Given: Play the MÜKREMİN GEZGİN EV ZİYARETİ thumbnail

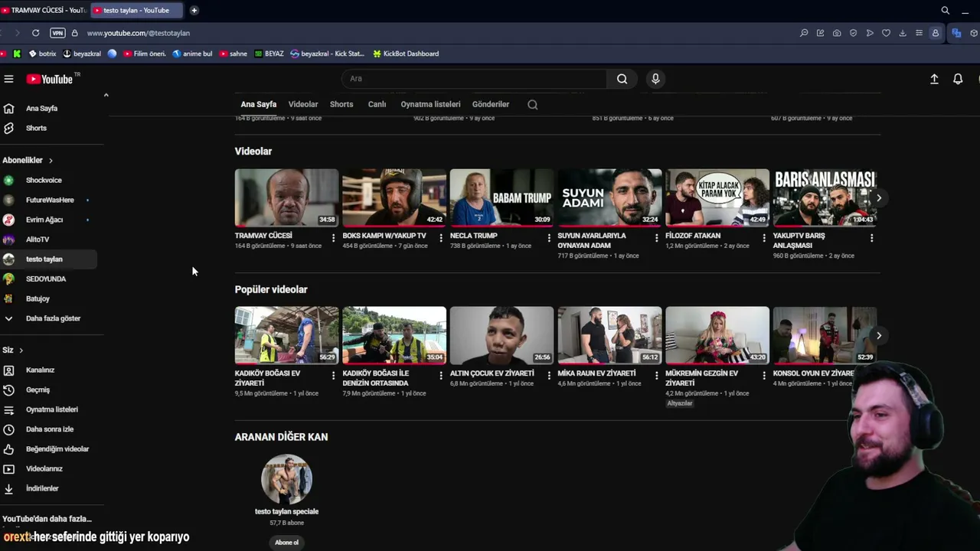Looking at the screenshot, I should tap(717, 335).
